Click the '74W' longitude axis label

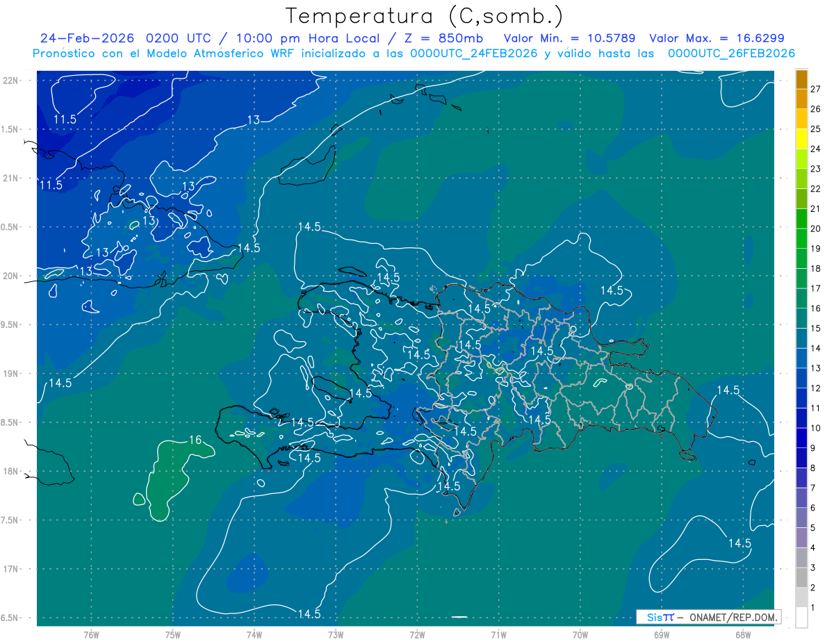click(x=254, y=634)
